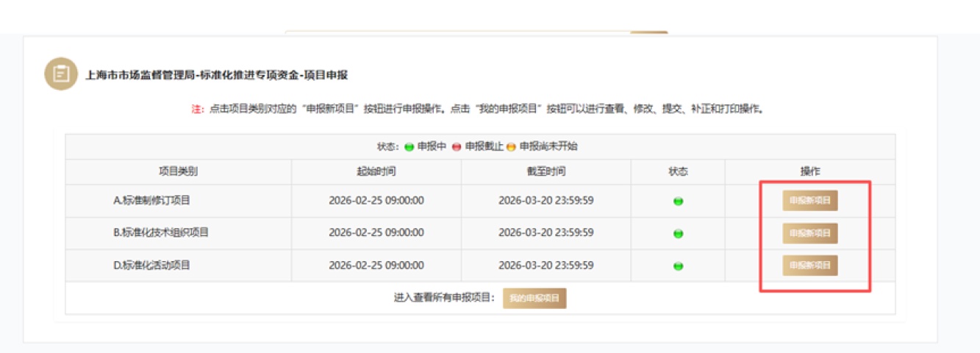Image resolution: width=980 pixels, height=353 pixels.
Task: Click green status dot for D.标准化活动项目
Action: point(678,265)
